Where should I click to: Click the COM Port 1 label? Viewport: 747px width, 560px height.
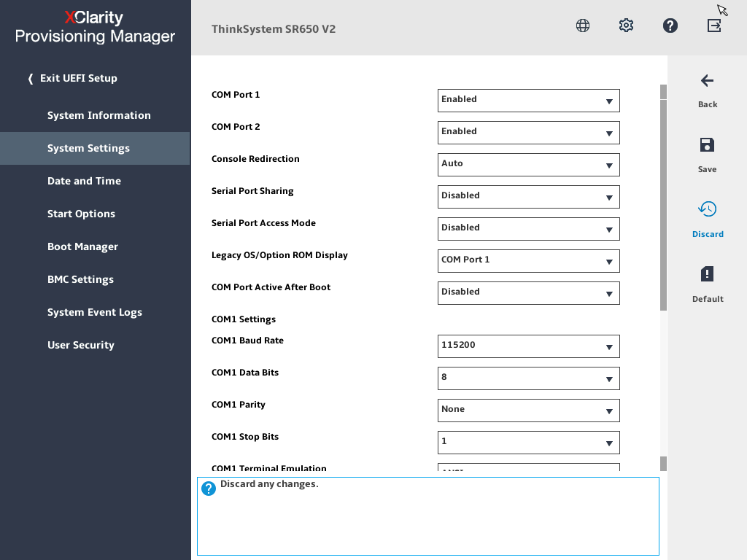tap(236, 94)
